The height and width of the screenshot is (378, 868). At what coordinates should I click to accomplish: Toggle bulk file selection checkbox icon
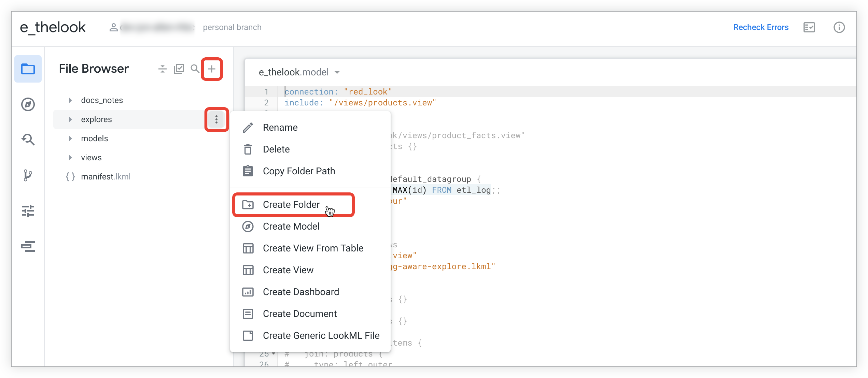(x=179, y=69)
